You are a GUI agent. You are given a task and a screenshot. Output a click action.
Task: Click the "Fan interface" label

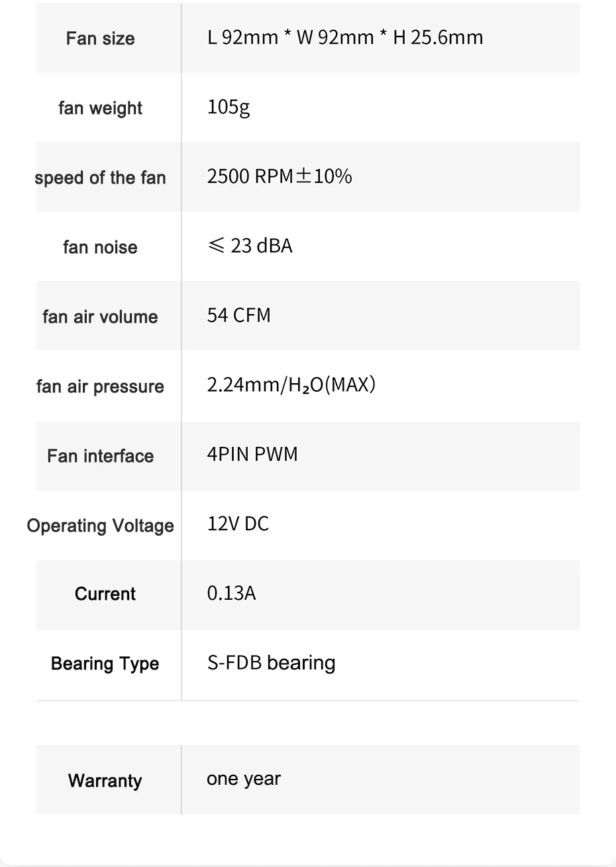coord(100,456)
